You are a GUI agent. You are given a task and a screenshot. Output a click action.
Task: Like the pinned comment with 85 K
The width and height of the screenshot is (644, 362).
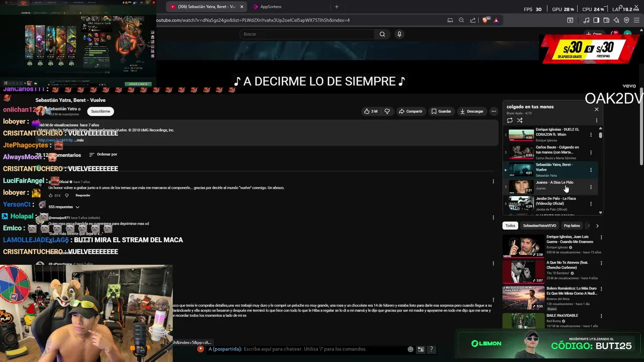(51, 195)
